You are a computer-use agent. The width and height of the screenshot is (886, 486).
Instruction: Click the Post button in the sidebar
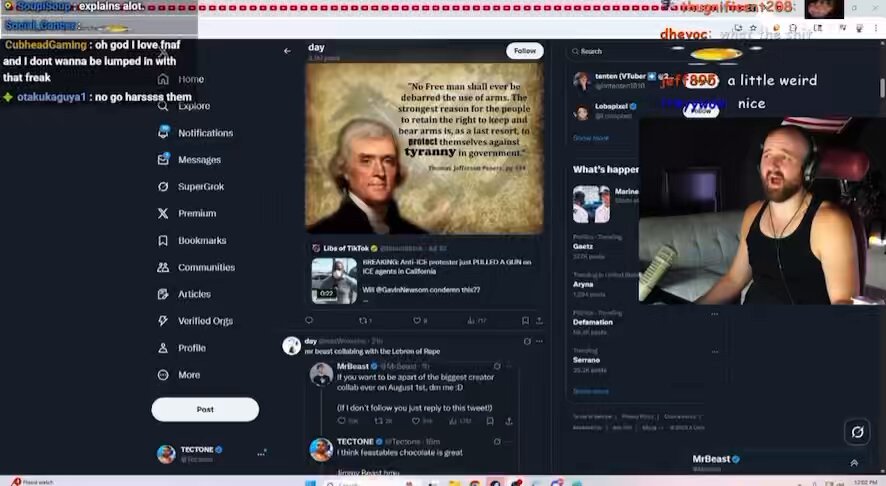point(205,409)
